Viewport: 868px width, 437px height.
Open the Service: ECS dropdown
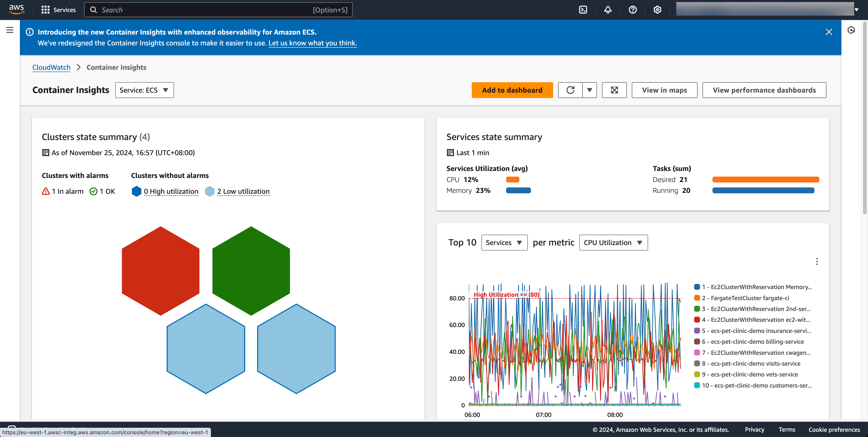point(144,90)
